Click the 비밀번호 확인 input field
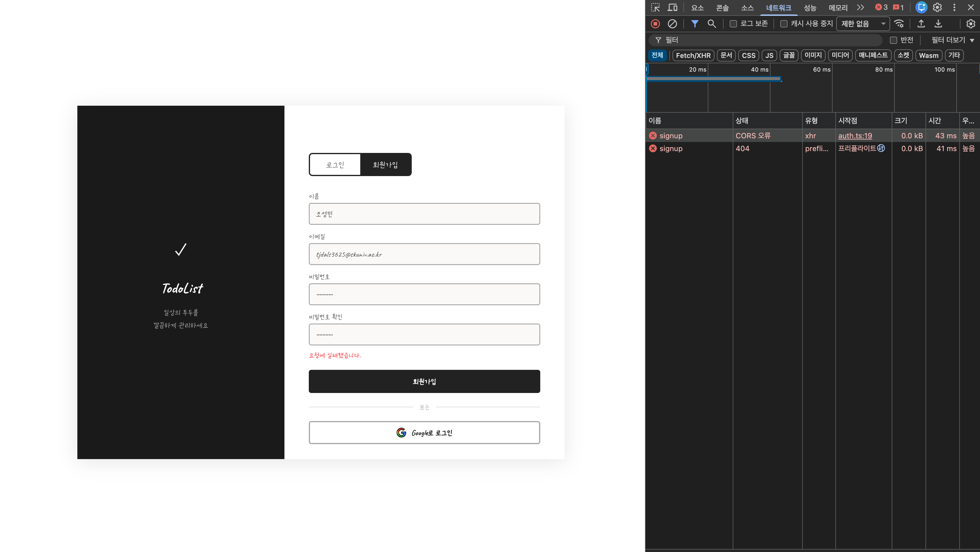This screenshot has height=552, width=980. pos(424,334)
